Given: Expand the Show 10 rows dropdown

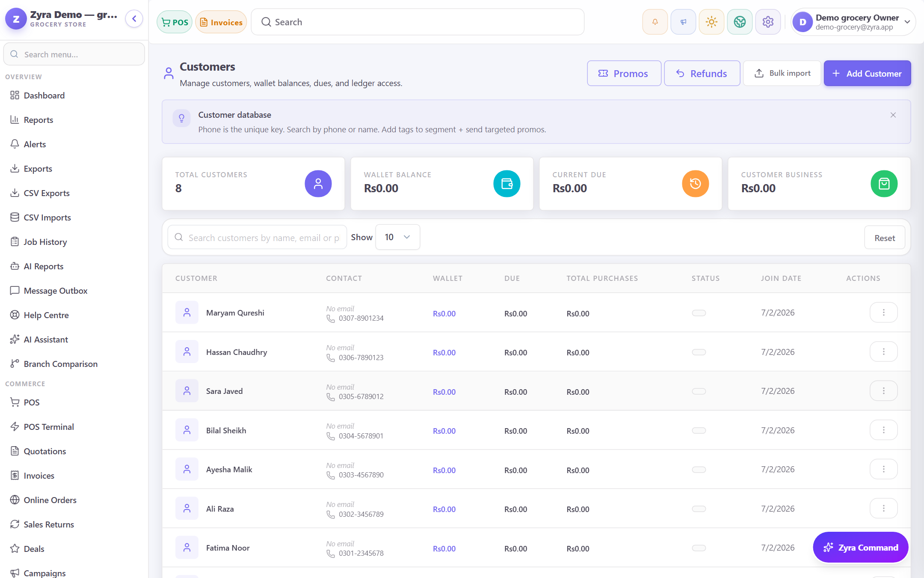Looking at the screenshot, I should point(397,237).
